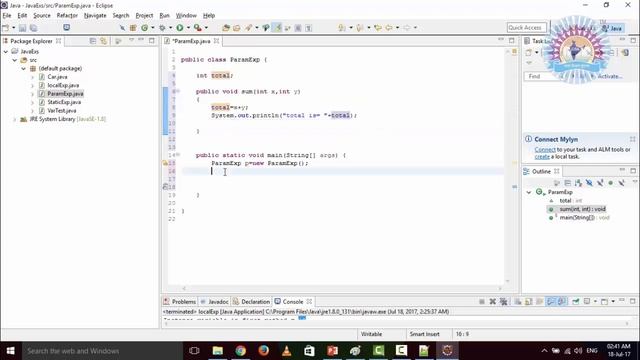Open File Explorer from the taskbar

[218, 351]
